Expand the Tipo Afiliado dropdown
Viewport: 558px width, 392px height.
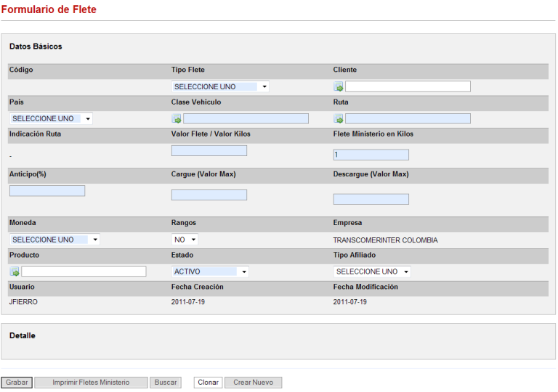point(372,271)
